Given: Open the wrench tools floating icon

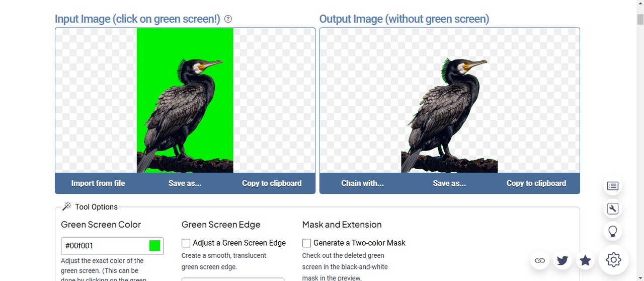Looking at the screenshot, I should [x=613, y=208].
